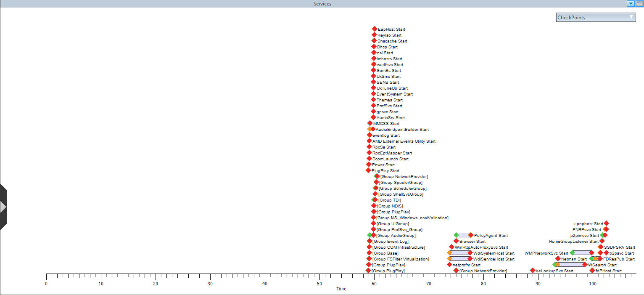Click the MMCSS Start marker
The height and width of the screenshot is (295, 644).
pos(370,123)
